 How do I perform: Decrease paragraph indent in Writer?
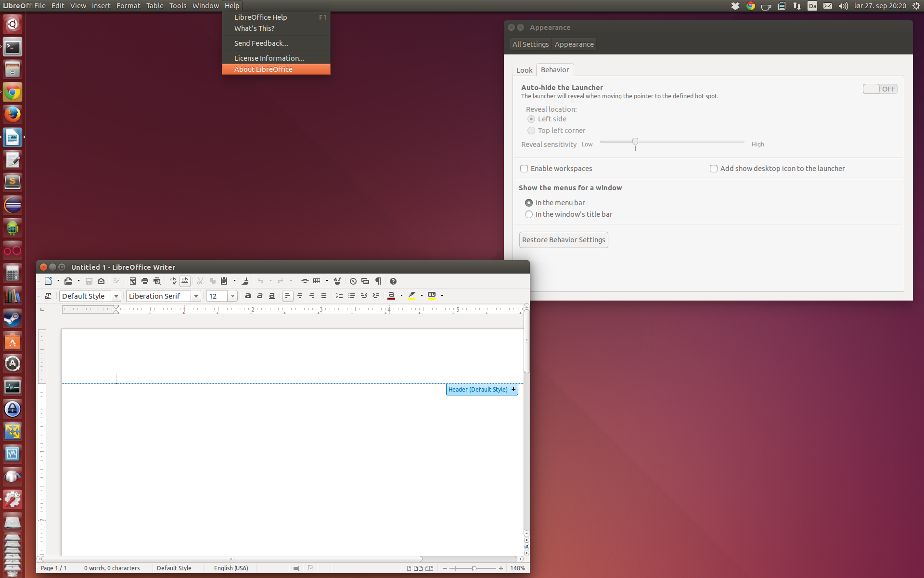[x=364, y=296]
